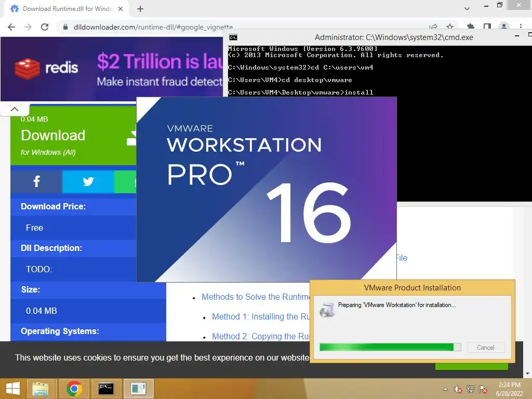Cancel the VMware Product Installation
This screenshot has height=399, width=532.
point(486,348)
